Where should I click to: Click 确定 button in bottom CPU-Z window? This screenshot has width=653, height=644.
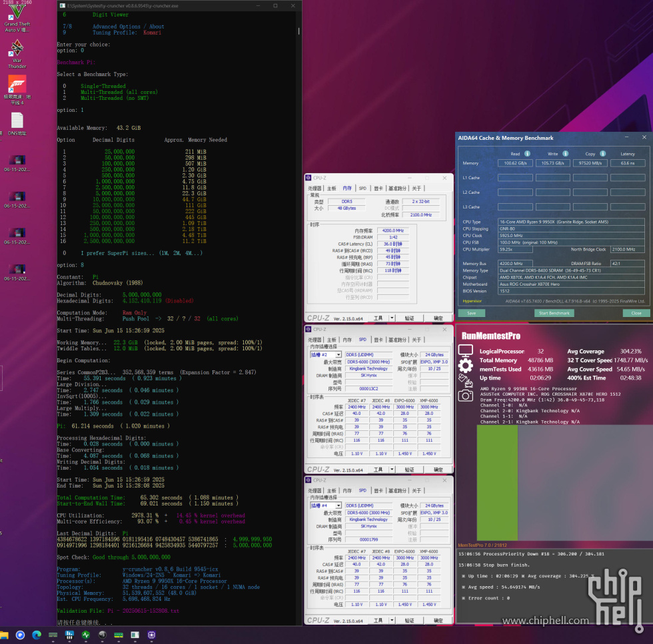pos(438,620)
